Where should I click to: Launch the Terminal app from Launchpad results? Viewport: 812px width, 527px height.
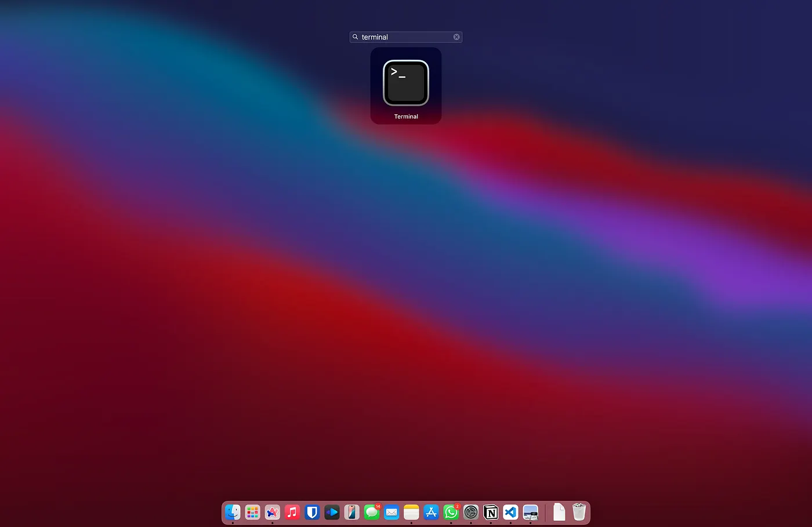pyautogui.click(x=406, y=83)
